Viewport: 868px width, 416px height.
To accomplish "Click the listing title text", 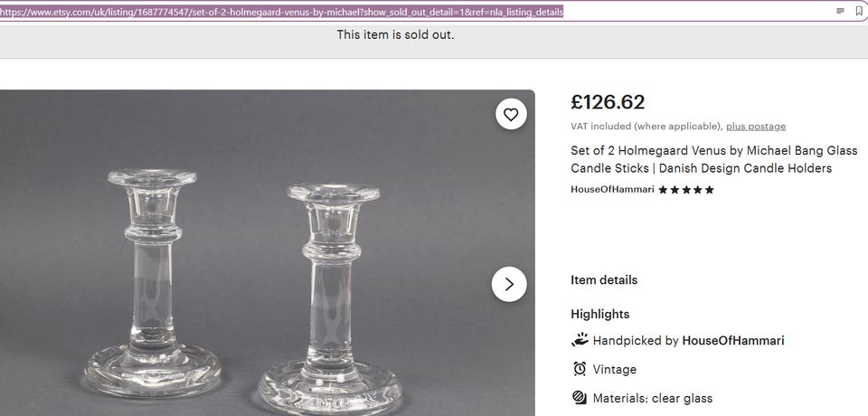I will (713, 159).
